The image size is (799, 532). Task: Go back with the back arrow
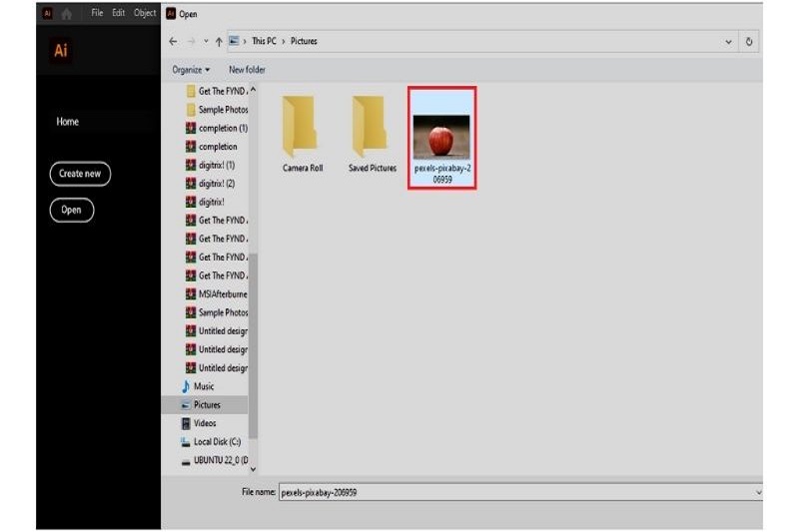(173, 41)
